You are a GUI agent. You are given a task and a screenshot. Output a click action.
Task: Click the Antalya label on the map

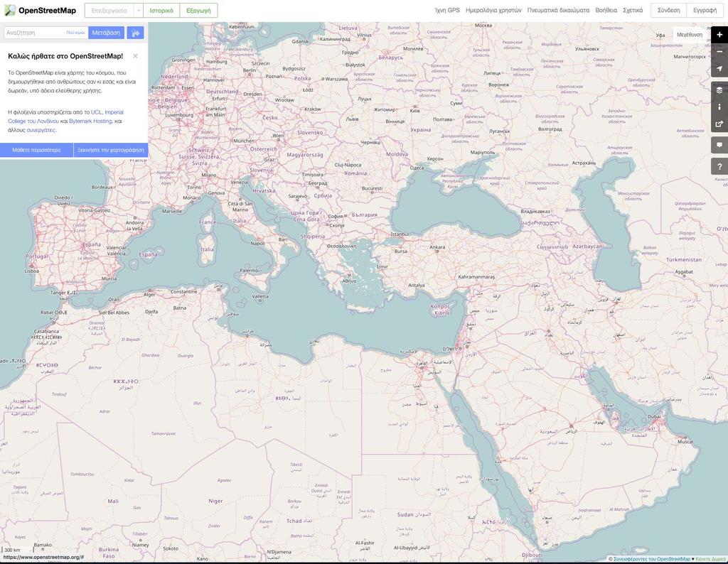417,286
